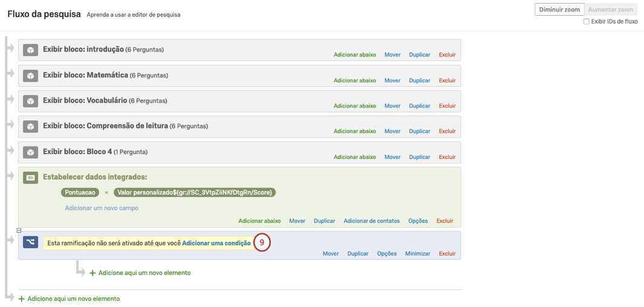Click the Vocabulário block cube icon

pos(30,101)
